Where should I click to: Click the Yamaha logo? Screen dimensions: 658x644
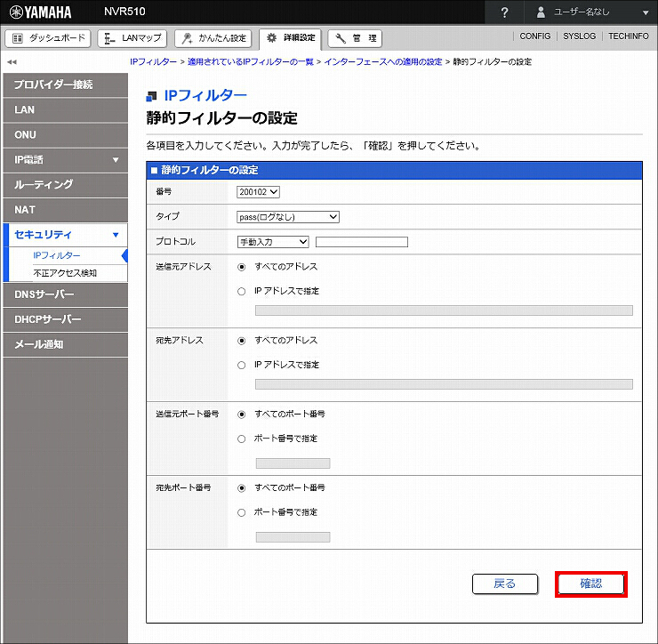click(x=41, y=12)
